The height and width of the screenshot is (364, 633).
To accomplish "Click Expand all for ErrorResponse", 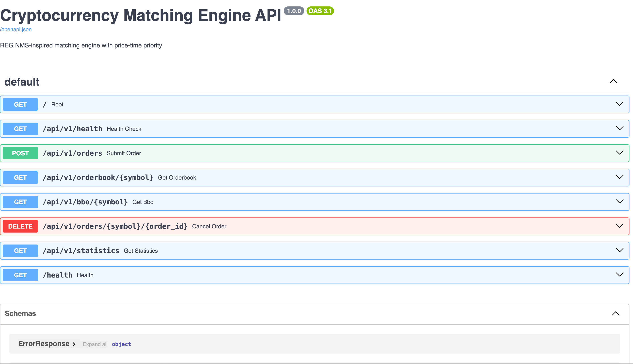I will click(x=95, y=344).
